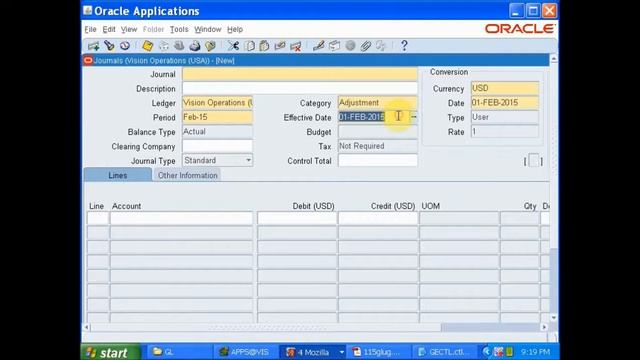This screenshot has height=360, width=640.
Task: Open the APPS@VIS taskbar button
Action: click(x=246, y=352)
